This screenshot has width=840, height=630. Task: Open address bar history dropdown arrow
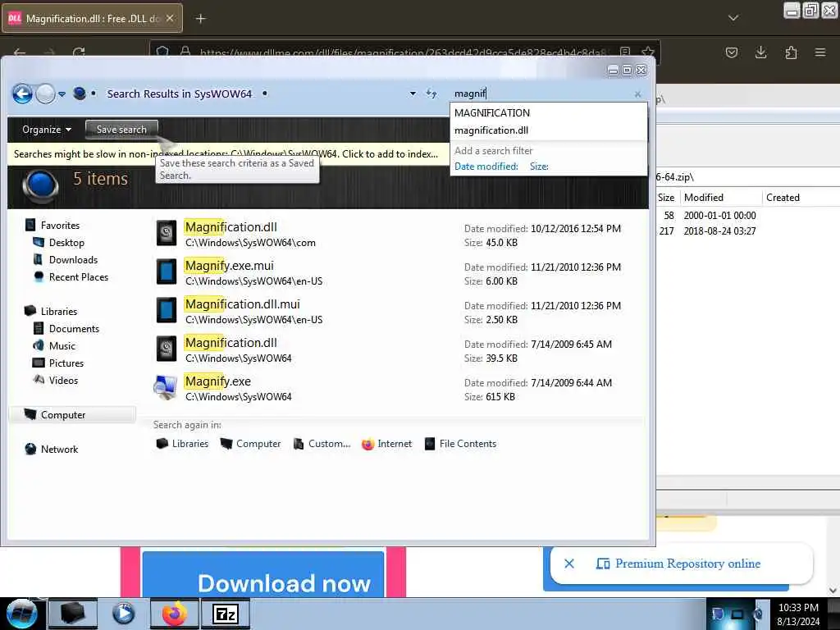click(x=413, y=94)
